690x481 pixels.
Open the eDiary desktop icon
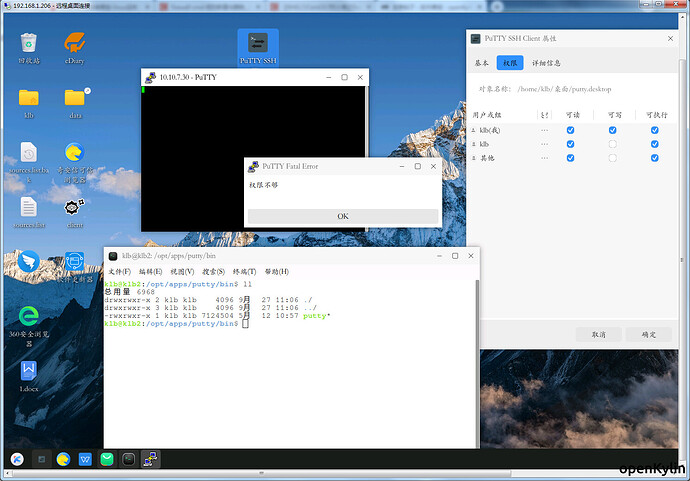click(x=74, y=43)
